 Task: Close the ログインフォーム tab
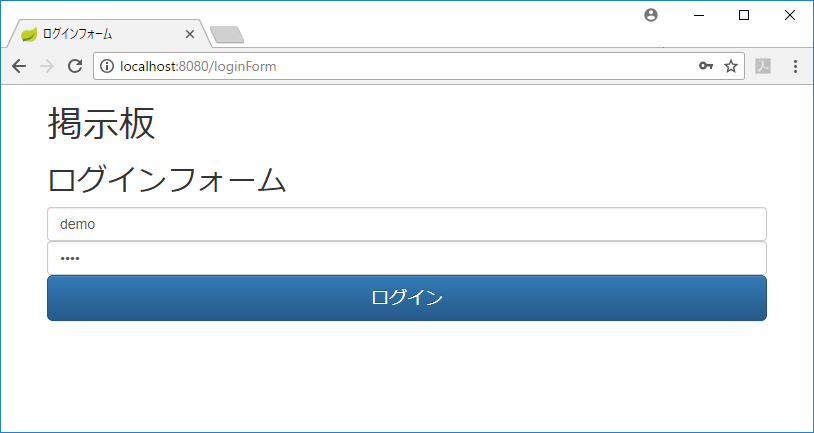tap(189, 34)
